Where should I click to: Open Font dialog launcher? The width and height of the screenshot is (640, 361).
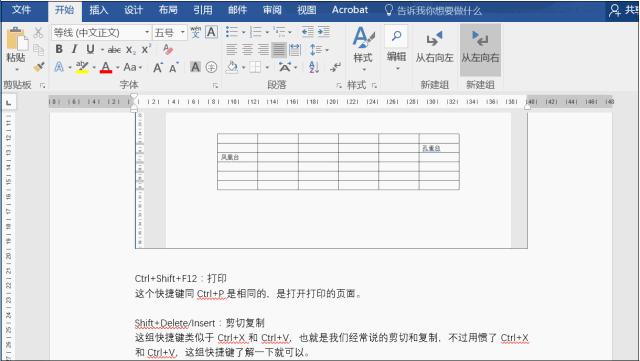click(x=215, y=85)
